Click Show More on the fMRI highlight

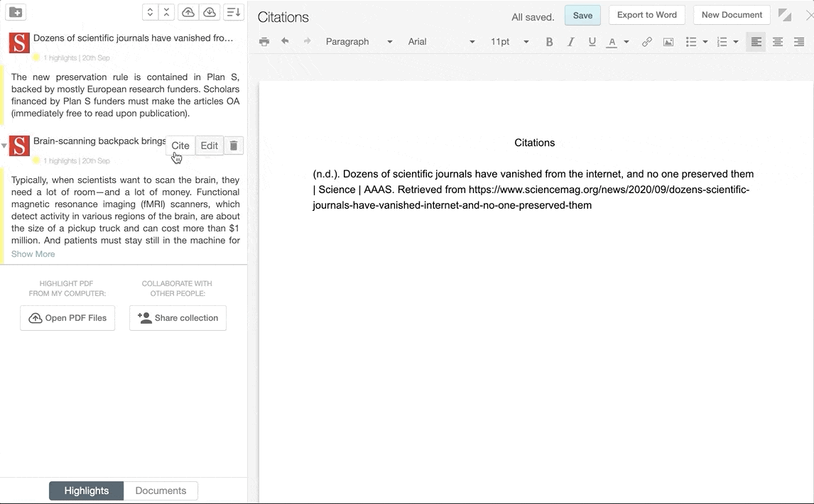pos(33,253)
